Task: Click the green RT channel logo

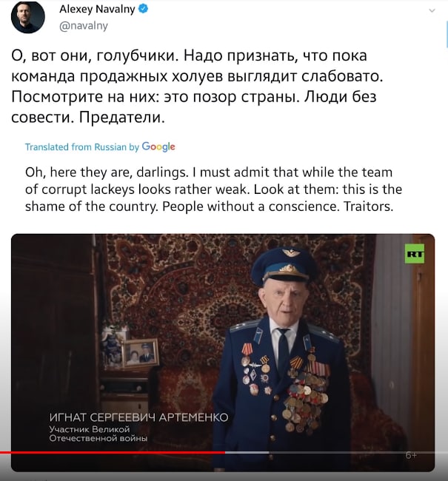Action: [x=415, y=254]
